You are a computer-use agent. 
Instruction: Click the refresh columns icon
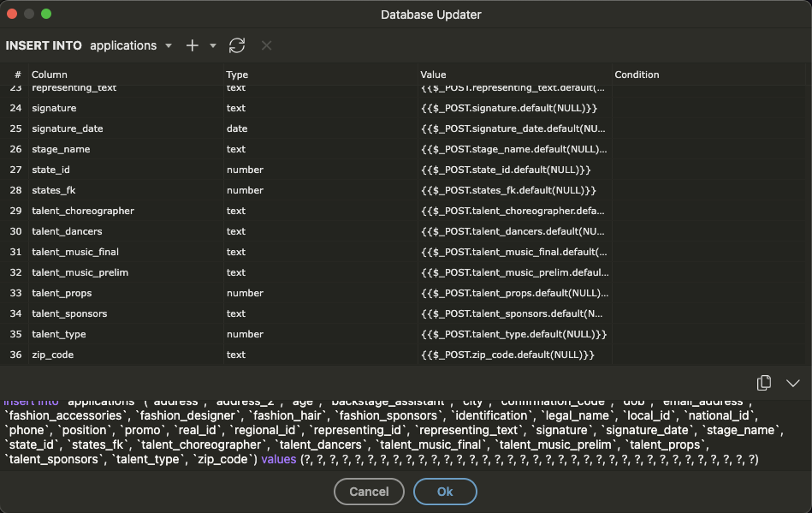point(237,45)
